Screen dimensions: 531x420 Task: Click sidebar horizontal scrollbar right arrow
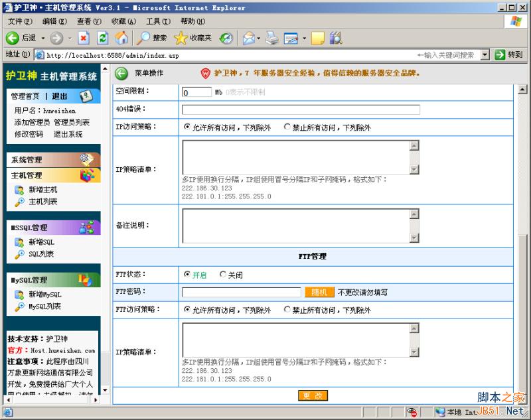pyautogui.click(x=95, y=400)
